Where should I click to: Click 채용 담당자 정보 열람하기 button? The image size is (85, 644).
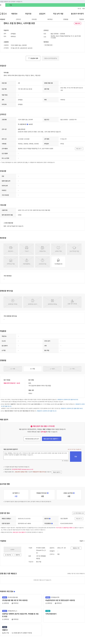[52, 439]
